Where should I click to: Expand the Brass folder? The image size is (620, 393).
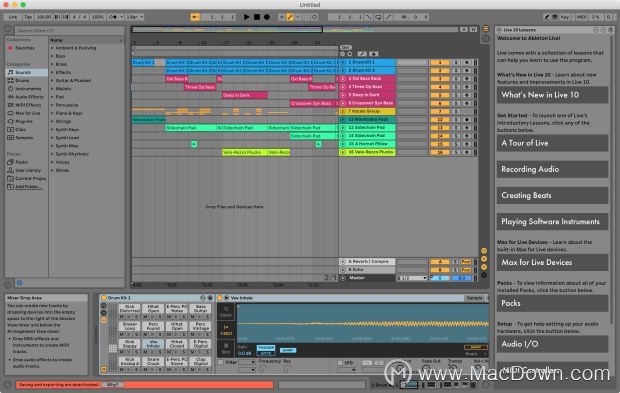52,64
